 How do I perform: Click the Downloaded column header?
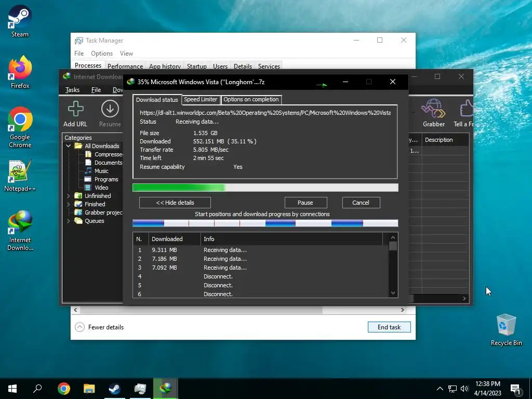pos(175,239)
